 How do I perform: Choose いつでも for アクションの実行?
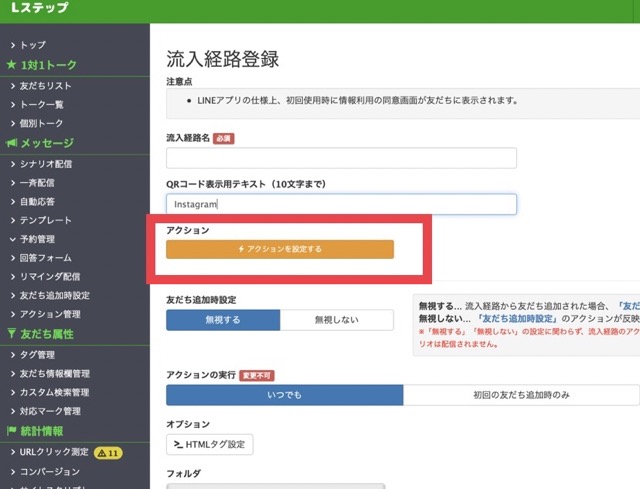click(285, 394)
